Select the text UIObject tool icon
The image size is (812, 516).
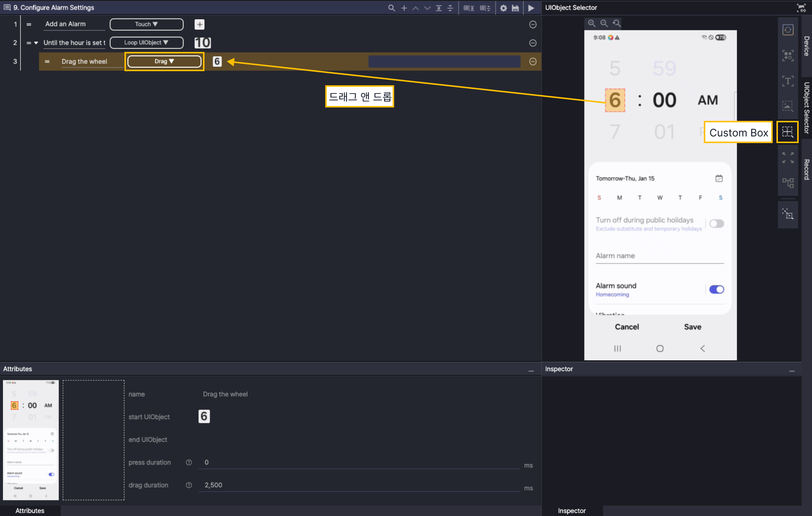pyautogui.click(x=788, y=81)
